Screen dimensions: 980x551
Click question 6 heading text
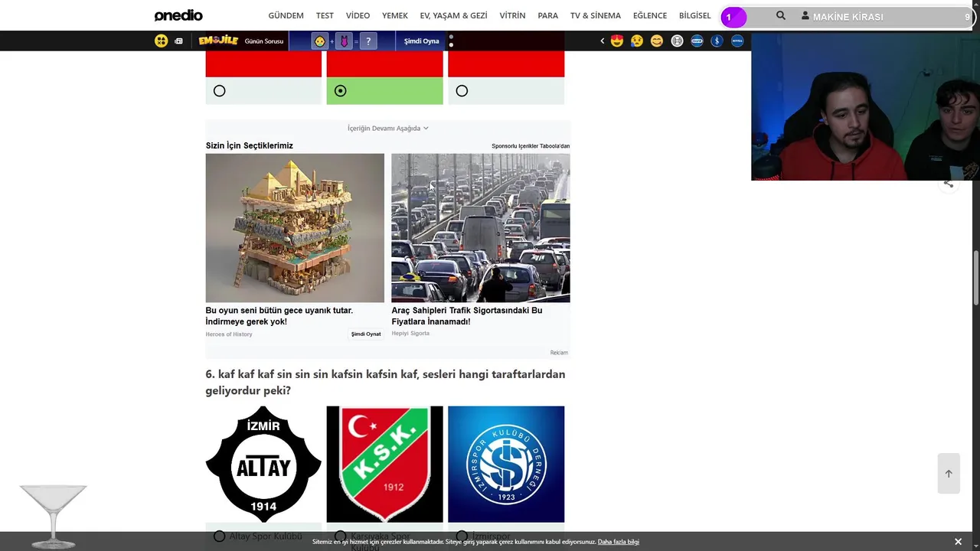(x=385, y=383)
